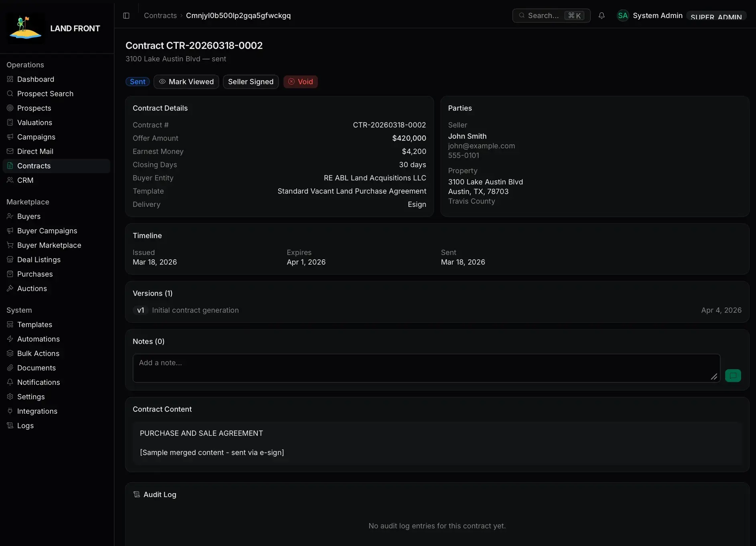Image resolution: width=756 pixels, height=546 pixels.
Task: Toggle the sidebar collapse icon
Action: coord(126,16)
